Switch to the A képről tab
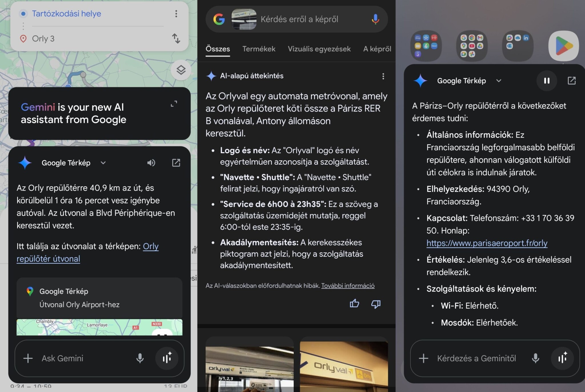The image size is (585, 392). pos(377,49)
